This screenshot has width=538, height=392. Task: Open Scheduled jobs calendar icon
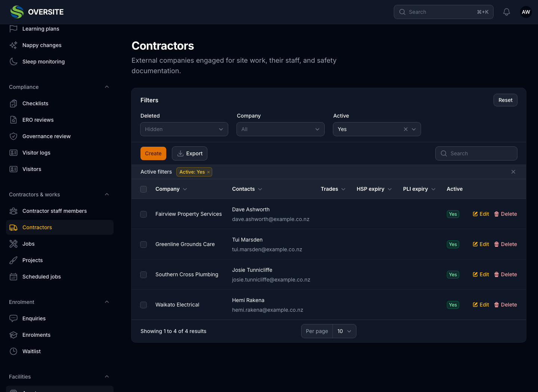pyautogui.click(x=13, y=277)
